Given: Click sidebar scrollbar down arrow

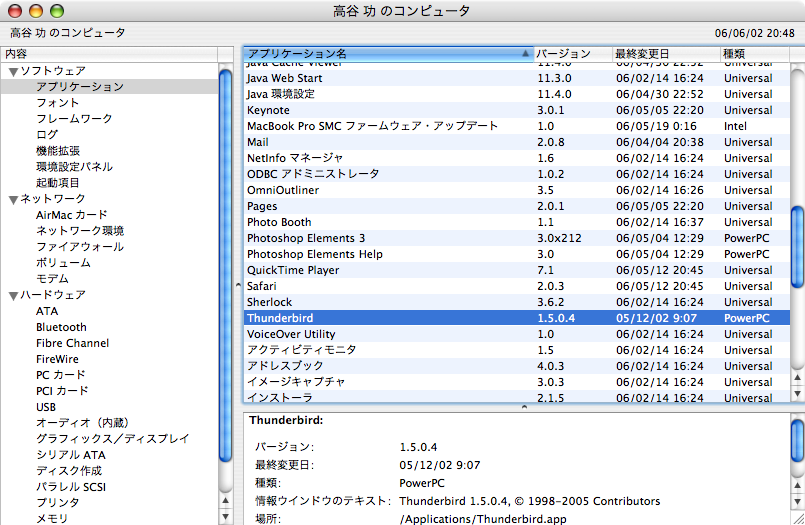Looking at the screenshot, I should coord(225,516).
